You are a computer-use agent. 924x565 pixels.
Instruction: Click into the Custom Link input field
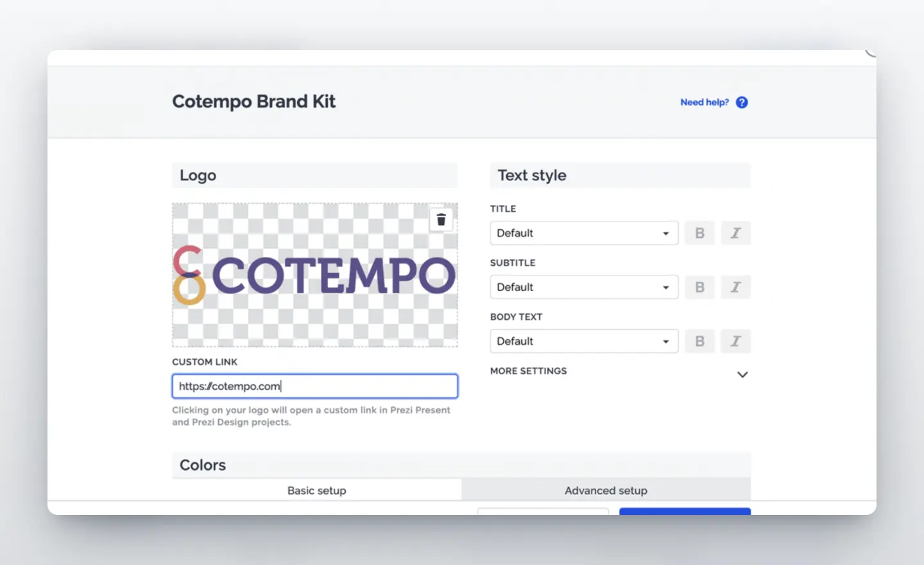click(x=314, y=387)
